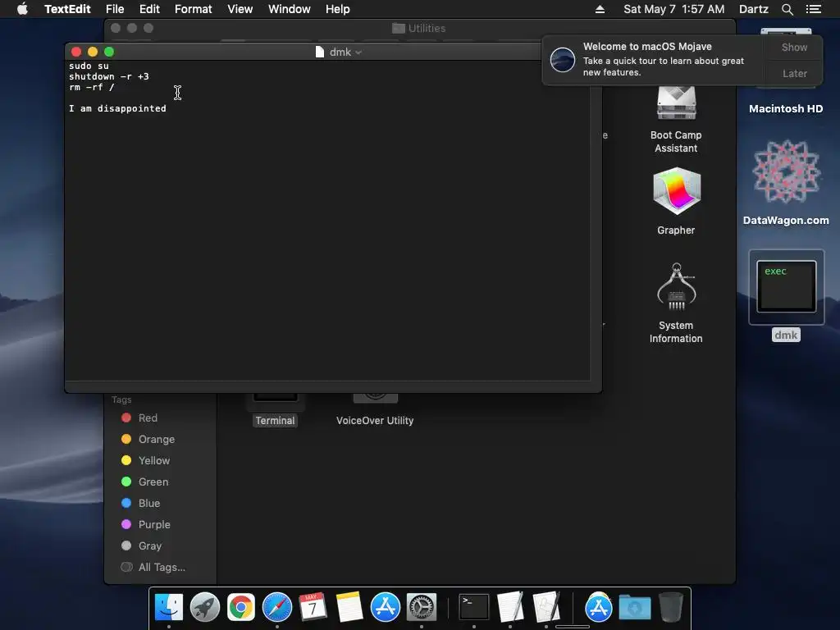Open System Preferences gear in Dock

[x=422, y=608]
